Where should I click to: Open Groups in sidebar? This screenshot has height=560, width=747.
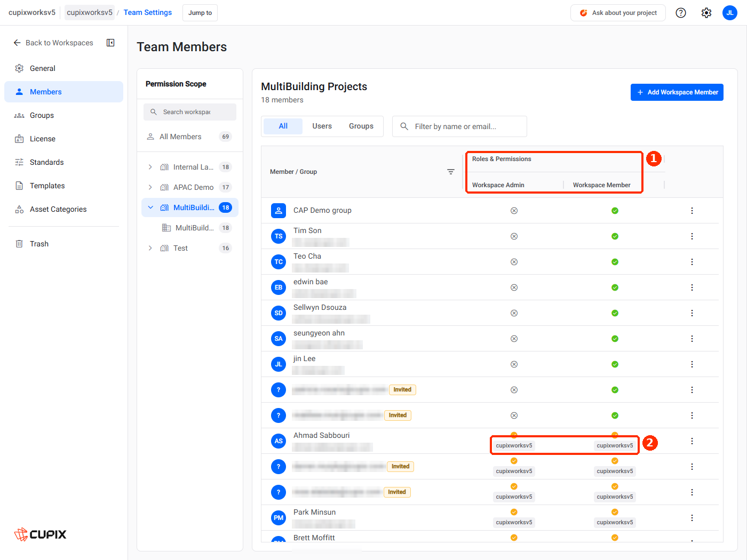(x=63, y=115)
